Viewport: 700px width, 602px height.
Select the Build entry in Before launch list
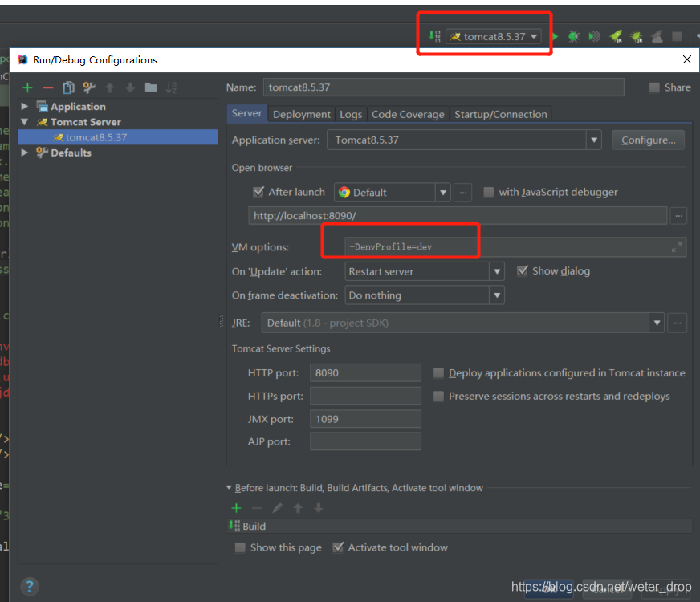(x=460, y=526)
